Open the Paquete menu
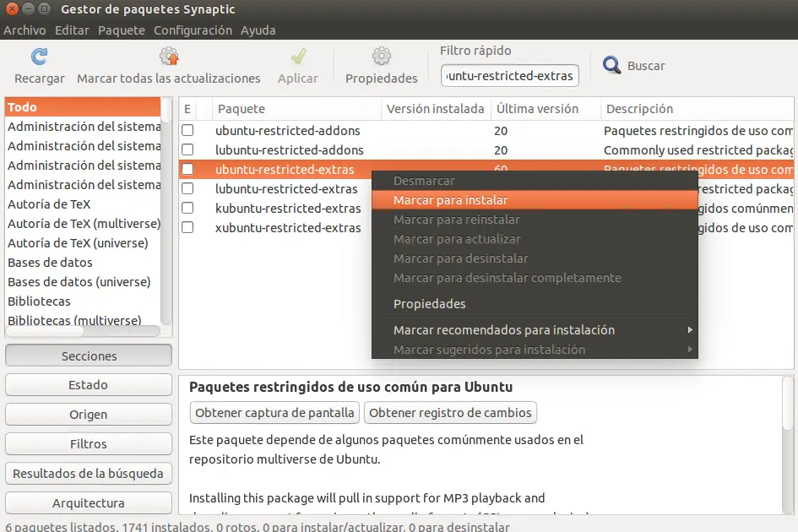The height and width of the screenshot is (532, 798). pyautogui.click(x=121, y=30)
